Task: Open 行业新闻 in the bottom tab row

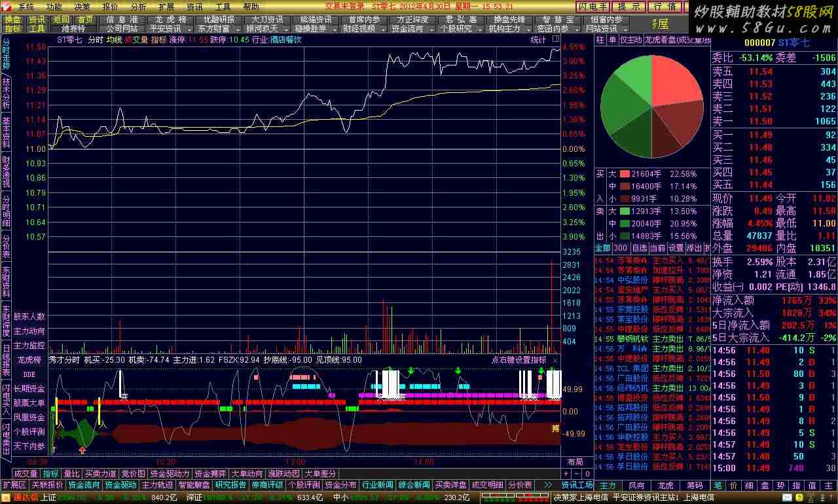Action: (x=377, y=485)
